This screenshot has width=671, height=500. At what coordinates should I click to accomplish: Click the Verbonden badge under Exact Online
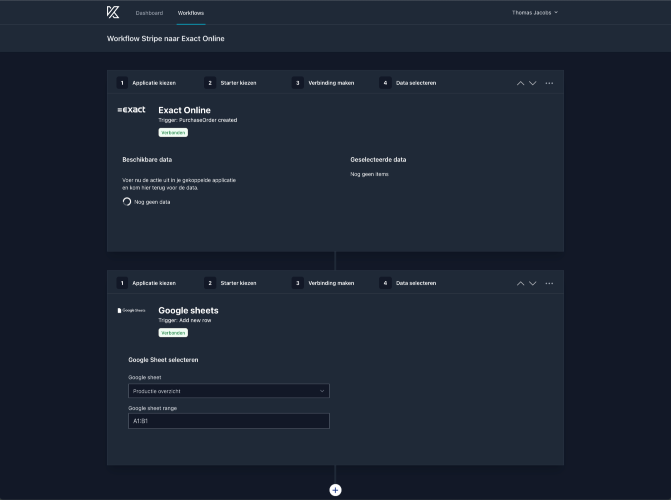173,133
